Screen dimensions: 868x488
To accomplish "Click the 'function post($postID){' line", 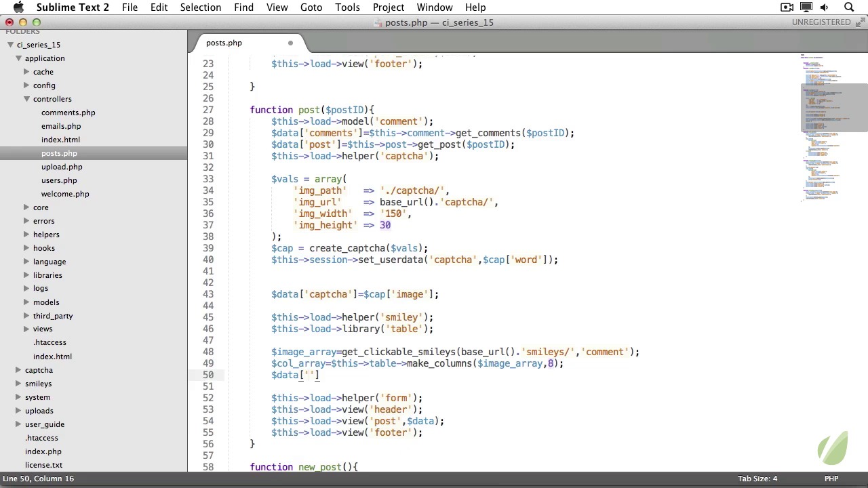I will 312,110.
